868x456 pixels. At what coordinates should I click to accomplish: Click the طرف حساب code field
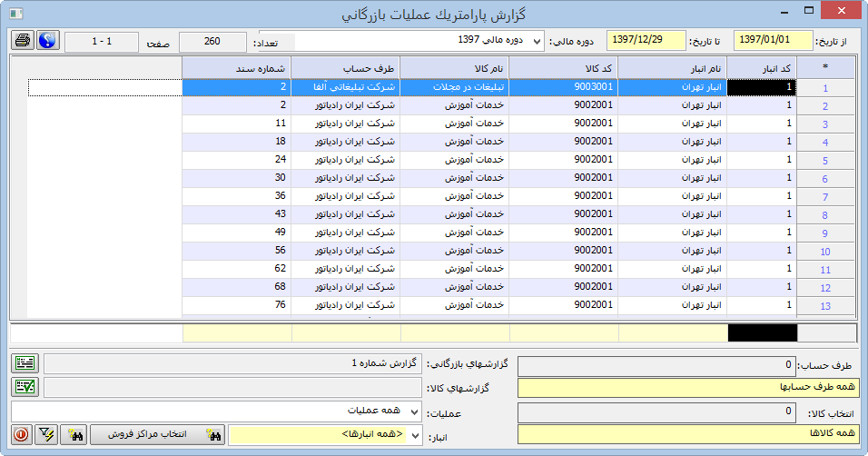tap(656, 365)
